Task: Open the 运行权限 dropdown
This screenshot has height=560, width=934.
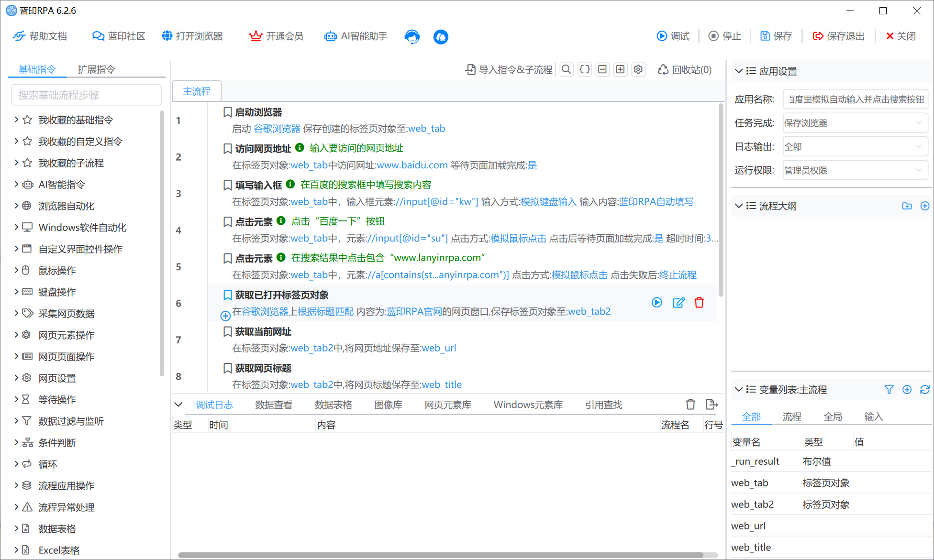Action: pos(855,171)
